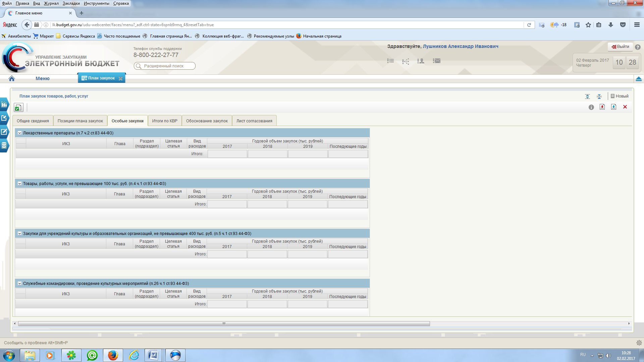Collapse the header panel with blue arrow
The height and width of the screenshot is (362, 644).
click(x=638, y=79)
